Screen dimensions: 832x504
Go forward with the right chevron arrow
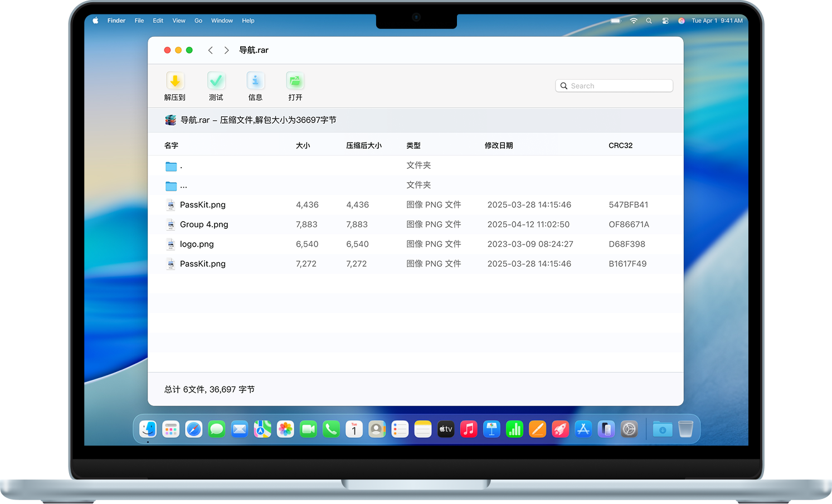[226, 50]
